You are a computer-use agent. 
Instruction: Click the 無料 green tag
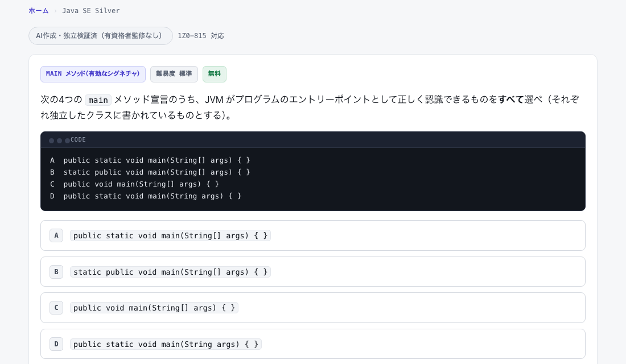coord(215,75)
